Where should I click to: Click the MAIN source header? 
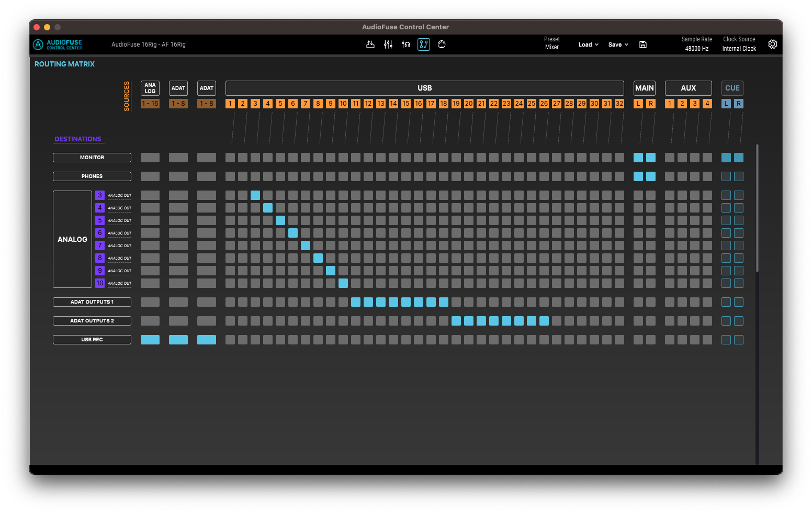tap(645, 88)
